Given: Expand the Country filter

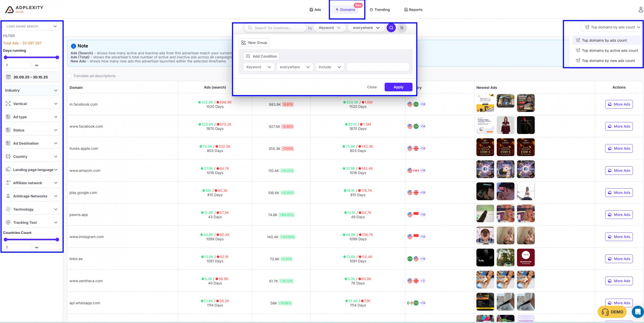Looking at the screenshot, I should 31,157.
